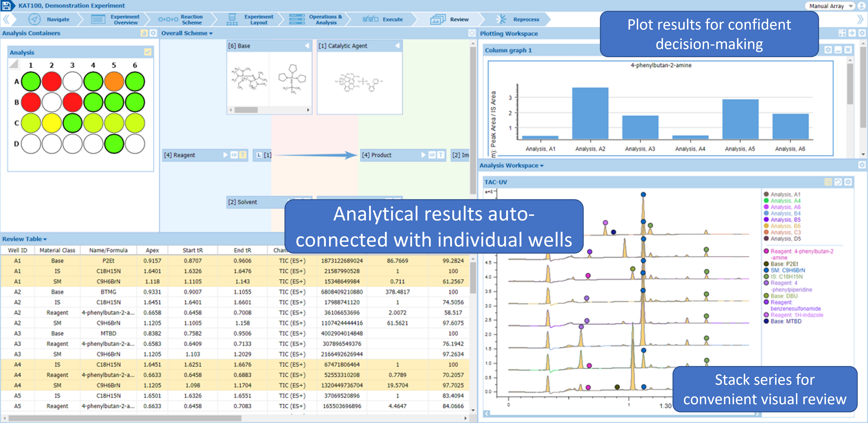Click add plot icon in Plotting Workspace

coord(852,33)
